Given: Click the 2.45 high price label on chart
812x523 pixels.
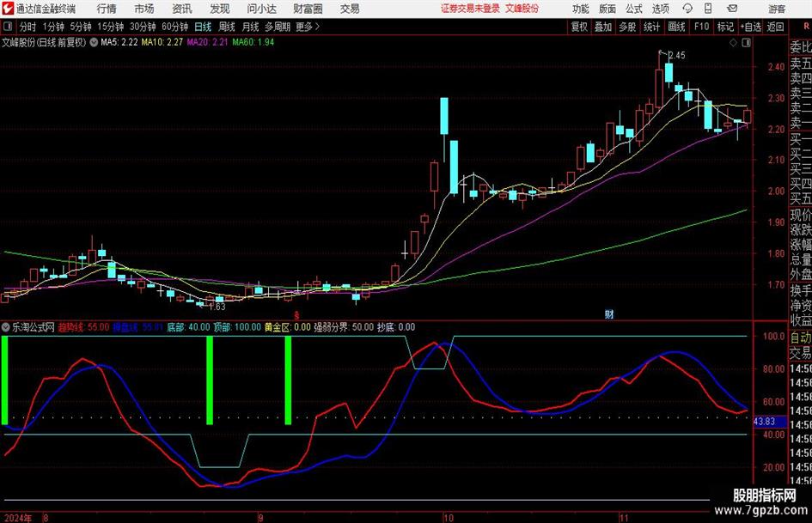Looking at the screenshot, I should 676,55.
